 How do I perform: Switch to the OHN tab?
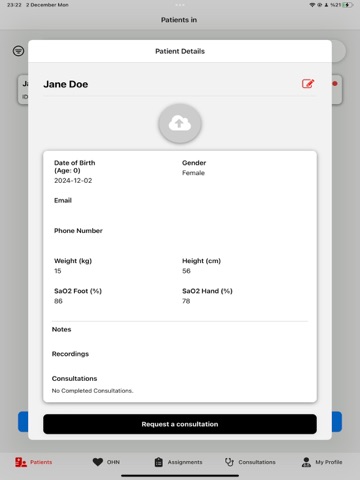point(106,462)
